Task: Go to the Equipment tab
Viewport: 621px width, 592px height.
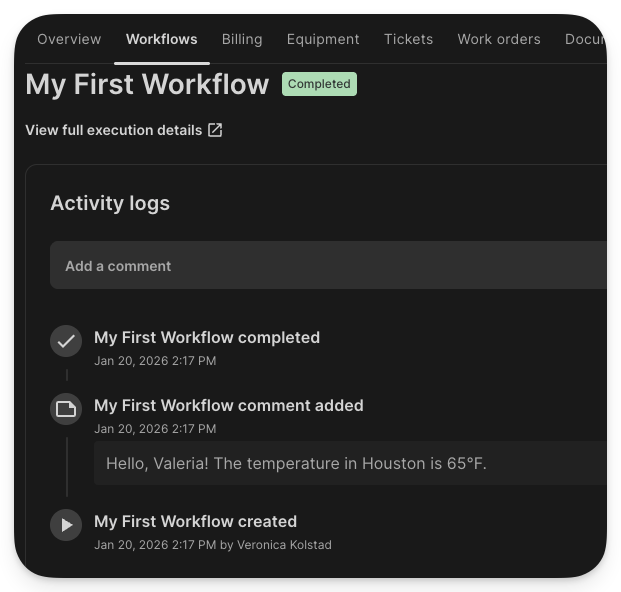Action: click(x=323, y=39)
